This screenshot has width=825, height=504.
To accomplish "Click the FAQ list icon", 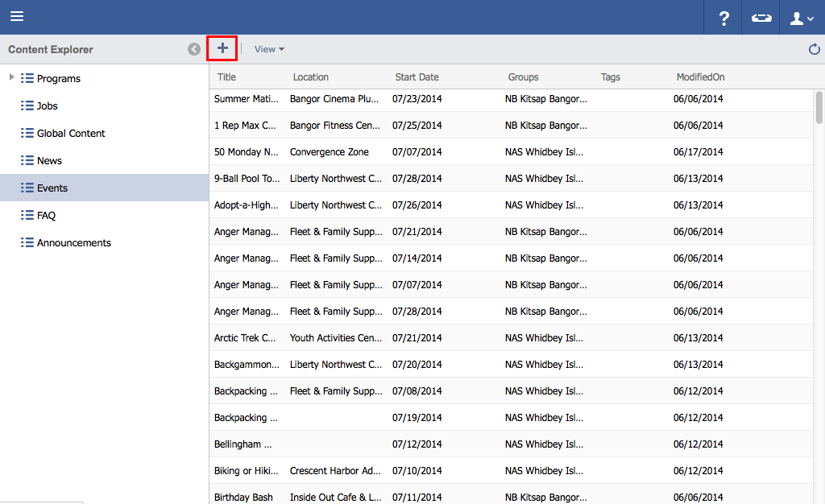I will pos(27,216).
